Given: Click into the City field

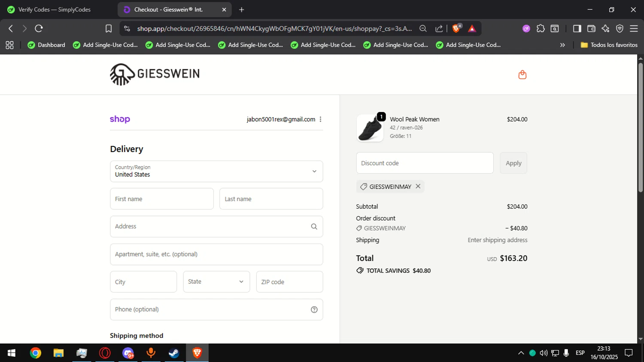Looking at the screenshot, I should point(143,282).
